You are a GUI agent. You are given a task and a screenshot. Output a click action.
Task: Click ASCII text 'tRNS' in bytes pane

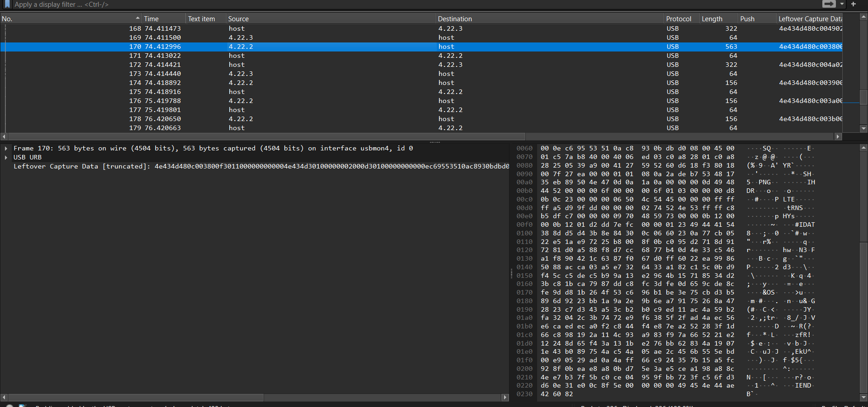click(795, 208)
